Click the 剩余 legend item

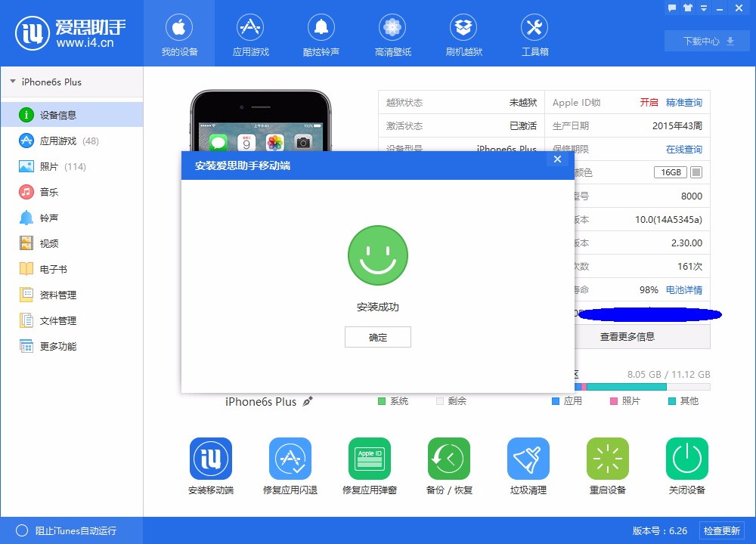(x=451, y=401)
